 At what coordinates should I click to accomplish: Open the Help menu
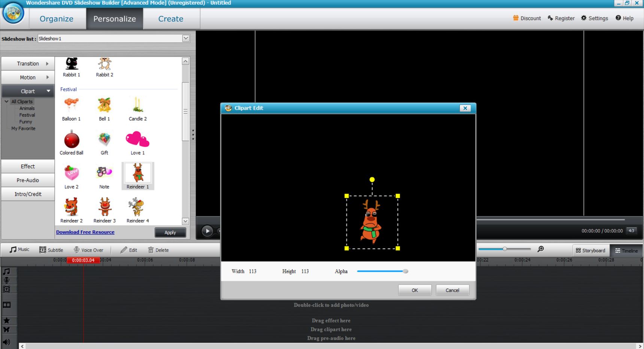pyautogui.click(x=625, y=18)
